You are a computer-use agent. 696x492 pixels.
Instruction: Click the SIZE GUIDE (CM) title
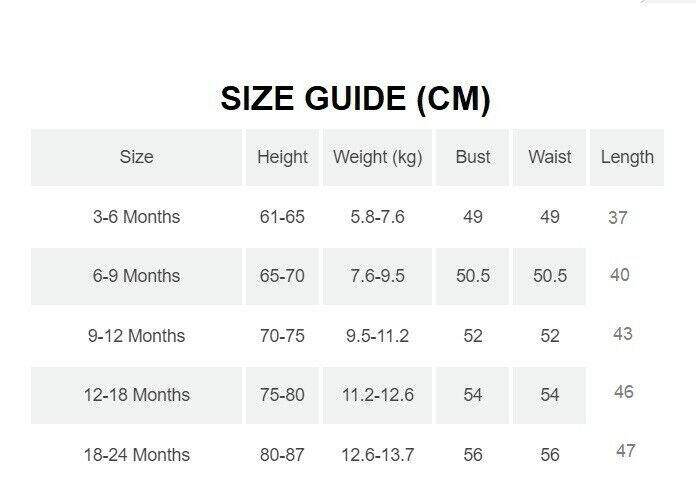(355, 99)
